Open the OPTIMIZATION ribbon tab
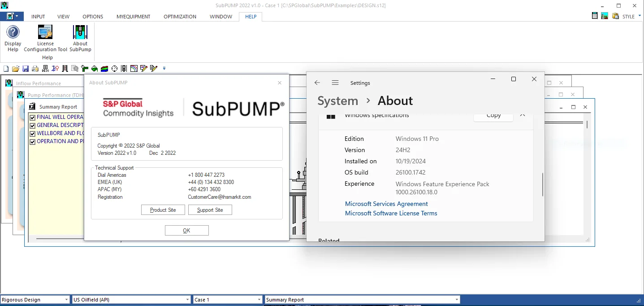 [180, 17]
